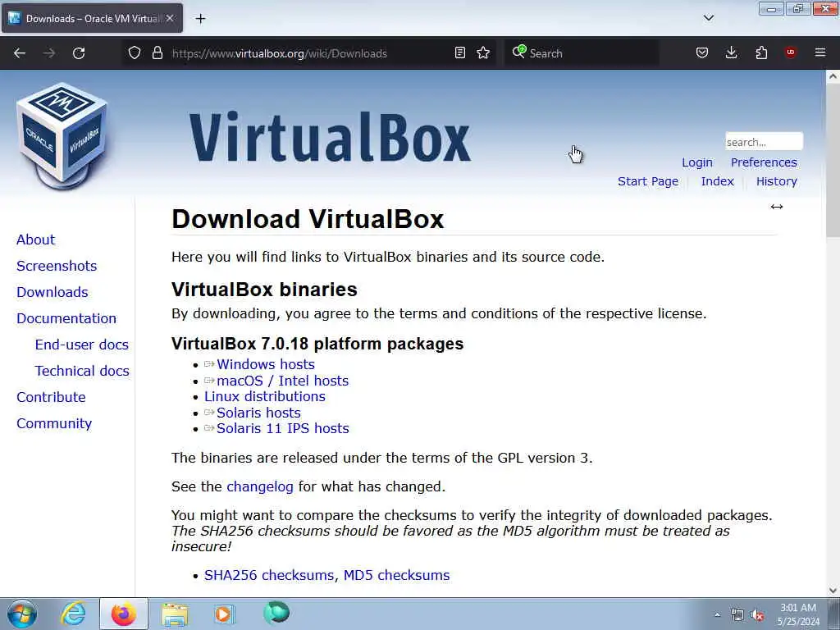Open the Windows Start button

[x=22, y=614]
